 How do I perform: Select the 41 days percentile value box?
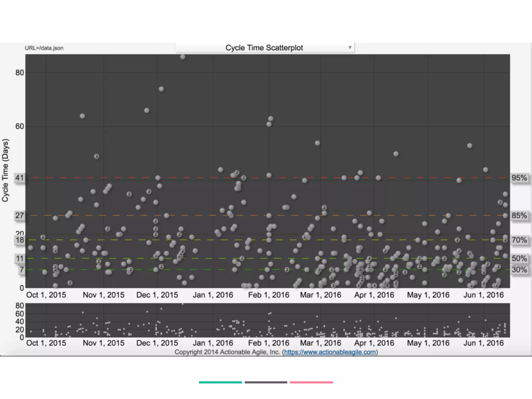pos(20,178)
